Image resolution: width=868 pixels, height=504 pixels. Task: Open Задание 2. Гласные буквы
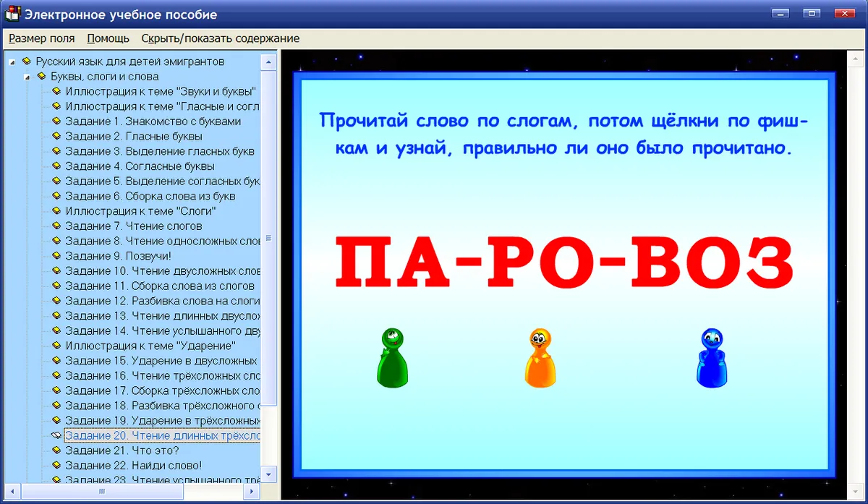pyautogui.click(x=134, y=136)
